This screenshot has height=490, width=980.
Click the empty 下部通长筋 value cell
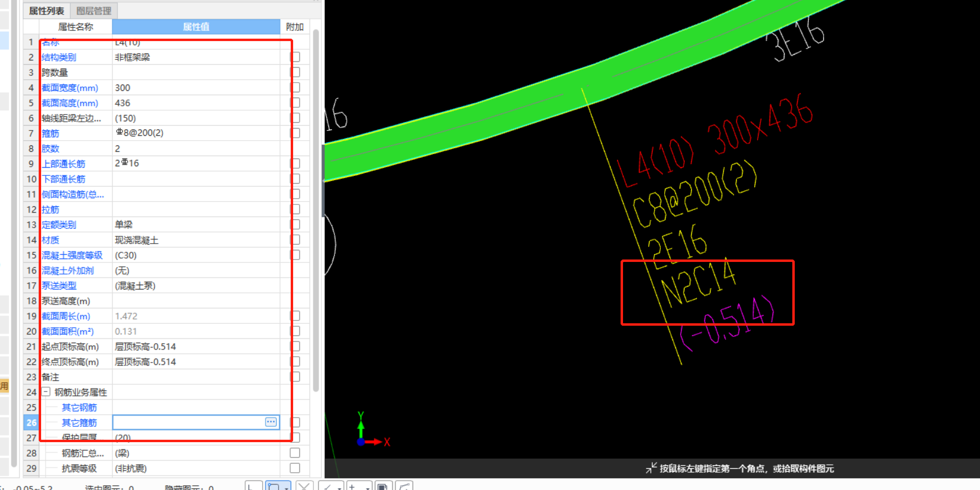click(x=196, y=179)
